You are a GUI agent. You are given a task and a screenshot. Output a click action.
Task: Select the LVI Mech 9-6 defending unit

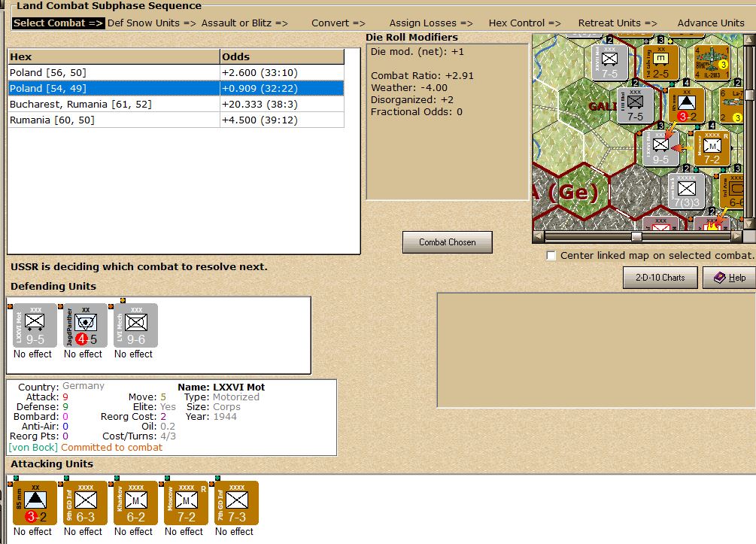click(x=135, y=325)
